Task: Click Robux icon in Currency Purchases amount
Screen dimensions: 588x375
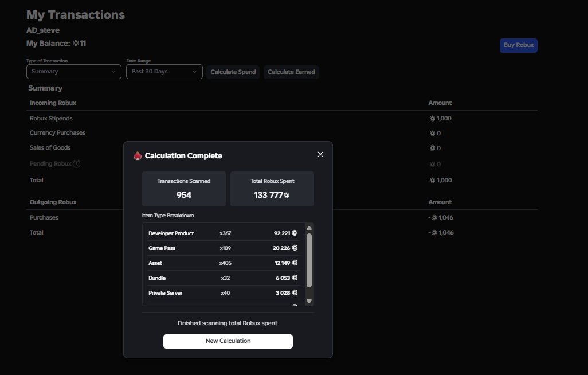Action: [432, 133]
